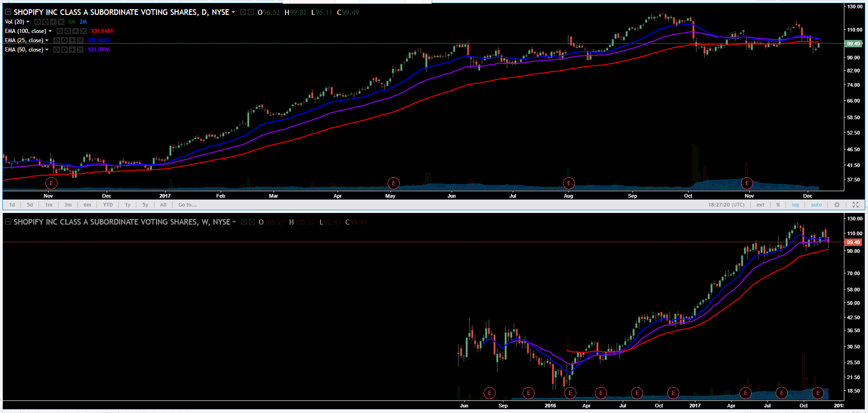The image size is (868, 413).
Task: Hide the EMA (100, close) line
Action: coord(60,31)
